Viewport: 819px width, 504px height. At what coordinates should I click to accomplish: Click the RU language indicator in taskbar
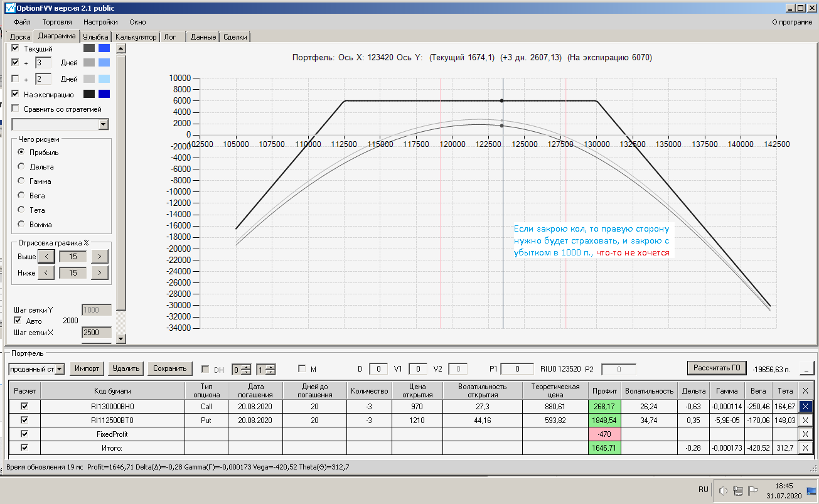click(704, 490)
